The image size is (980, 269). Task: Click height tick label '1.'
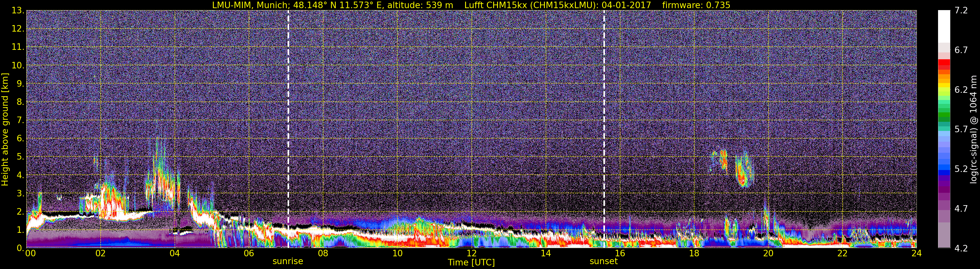(x=20, y=230)
